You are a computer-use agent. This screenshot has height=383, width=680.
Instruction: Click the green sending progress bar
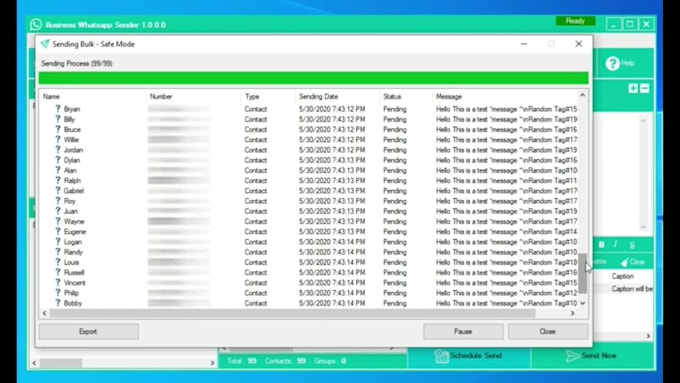(314, 78)
